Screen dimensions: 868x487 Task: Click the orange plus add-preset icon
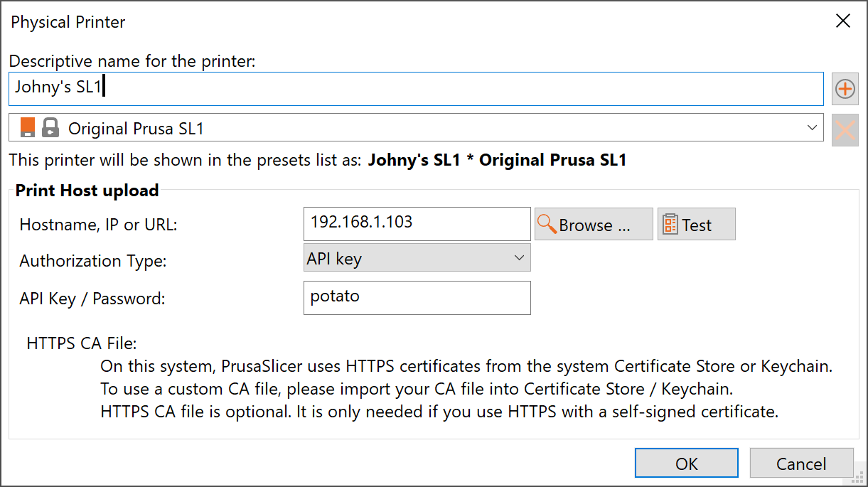pyautogui.click(x=845, y=89)
